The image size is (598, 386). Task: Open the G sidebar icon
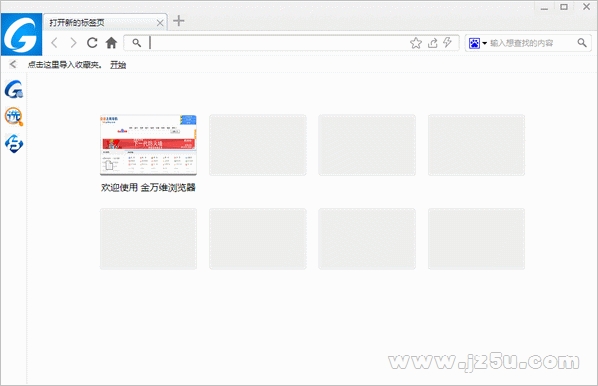coord(14,89)
